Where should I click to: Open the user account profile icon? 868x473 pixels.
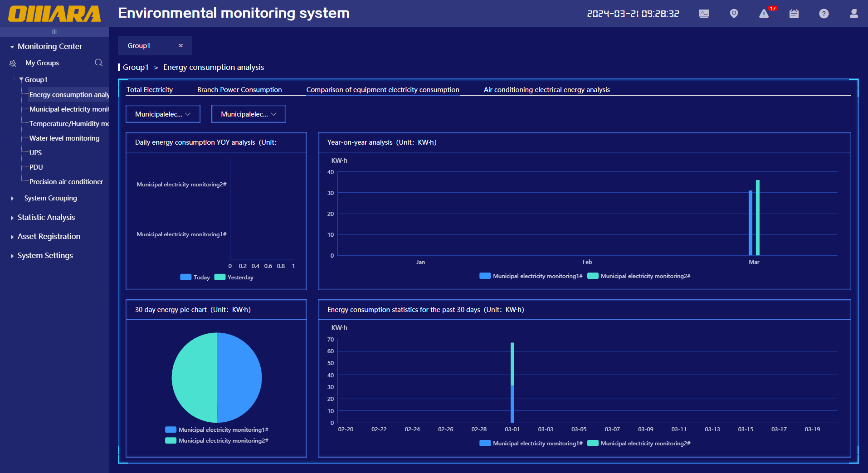pos(853,14)
